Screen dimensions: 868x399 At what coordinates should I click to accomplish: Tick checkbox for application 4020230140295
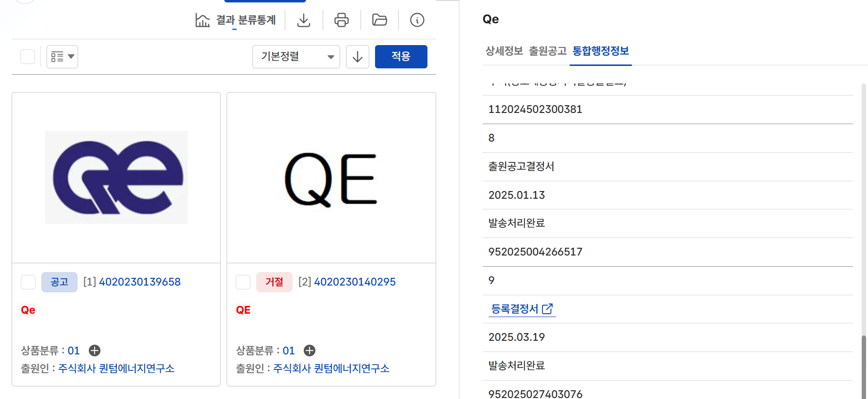(x=243, y=282)
